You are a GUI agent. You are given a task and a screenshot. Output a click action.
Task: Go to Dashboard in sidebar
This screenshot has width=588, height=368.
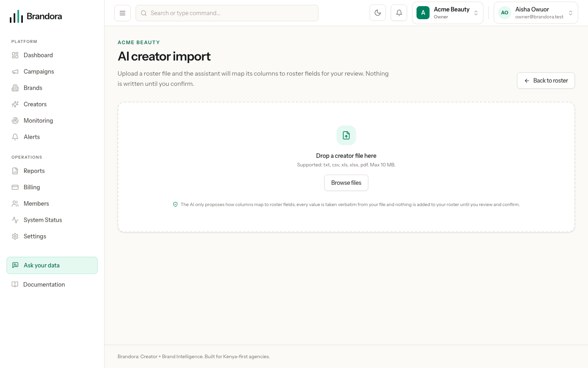pyautogui.click(x=52, y=55)
